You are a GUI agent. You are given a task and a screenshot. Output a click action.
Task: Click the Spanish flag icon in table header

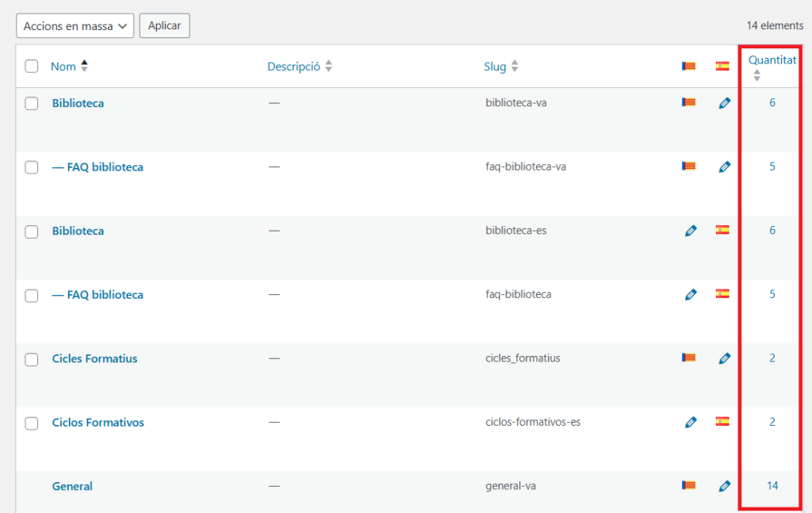(x=722, y=67)
